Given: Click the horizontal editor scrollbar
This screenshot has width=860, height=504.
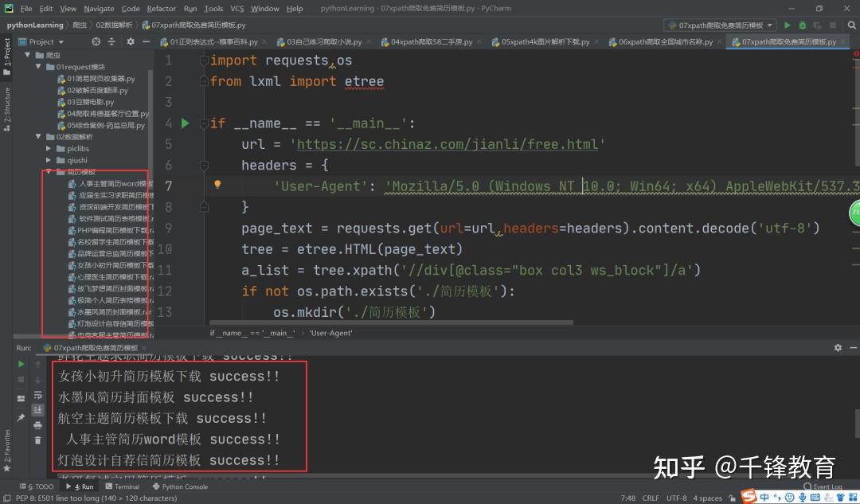Looking at the screenshot, I should tap(390, 322).
